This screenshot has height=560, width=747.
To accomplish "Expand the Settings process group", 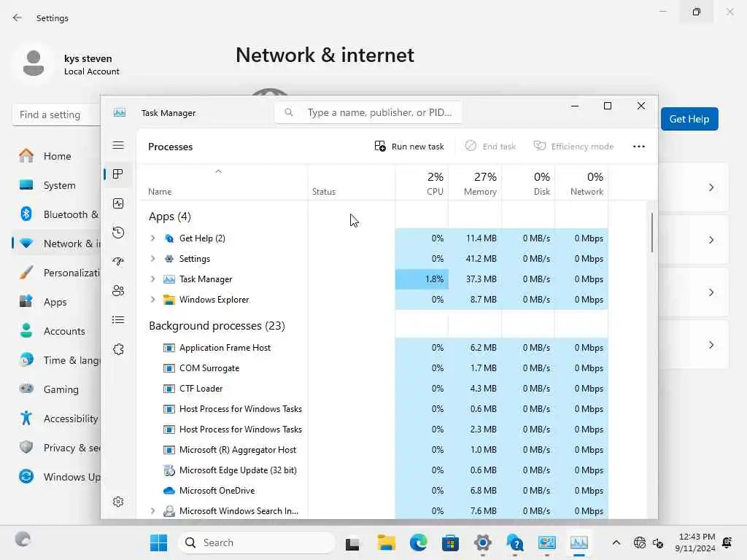I will (x=152, y=259).
